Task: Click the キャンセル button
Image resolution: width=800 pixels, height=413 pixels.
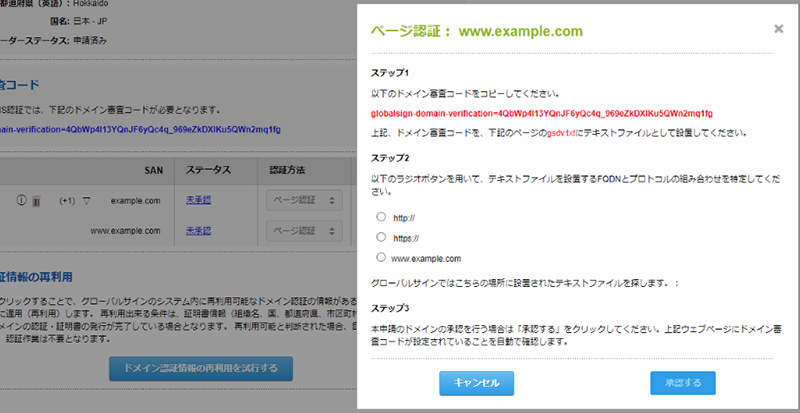Action: point(476,382)
